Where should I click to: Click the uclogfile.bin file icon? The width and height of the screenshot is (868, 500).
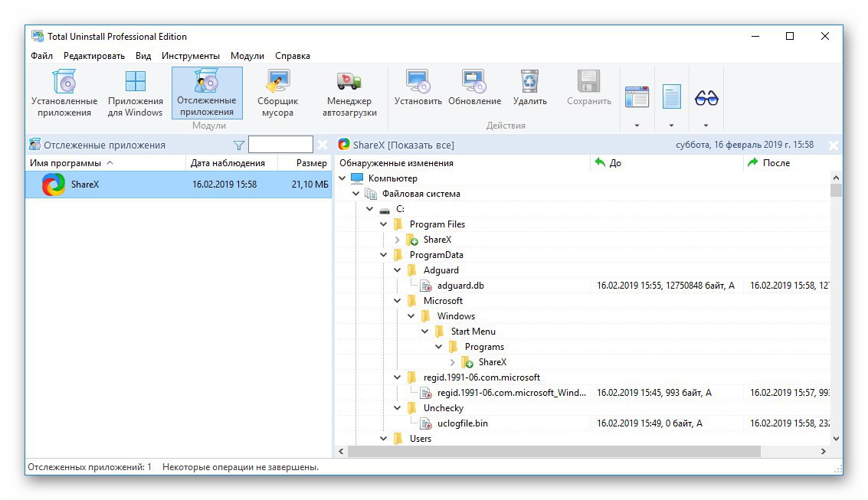(x=426, y=423)
